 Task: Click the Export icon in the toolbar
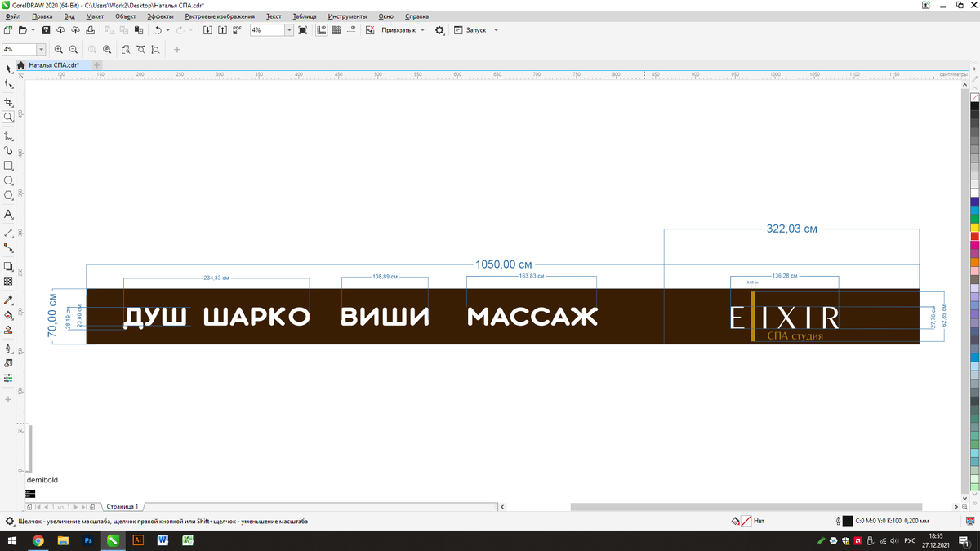click(222, 30)
